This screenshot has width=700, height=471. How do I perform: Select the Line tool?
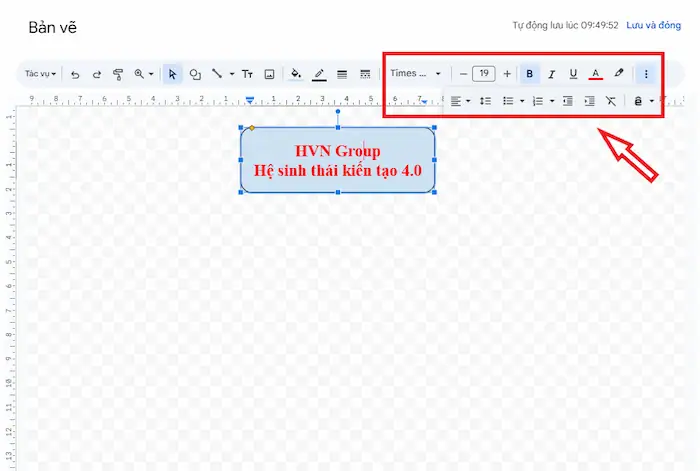pos(217,74)
